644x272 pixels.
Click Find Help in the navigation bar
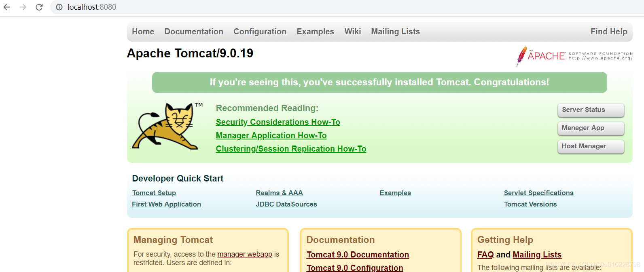pos(609,32)
